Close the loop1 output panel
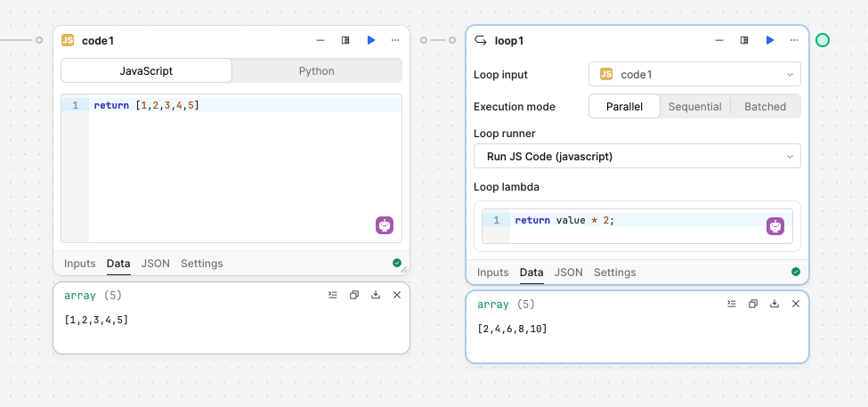The image size is (868, 407). 796,304
